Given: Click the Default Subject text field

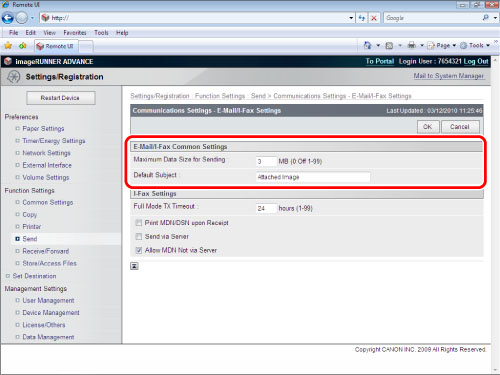Looking at the screenshot, I should (313, 177).
